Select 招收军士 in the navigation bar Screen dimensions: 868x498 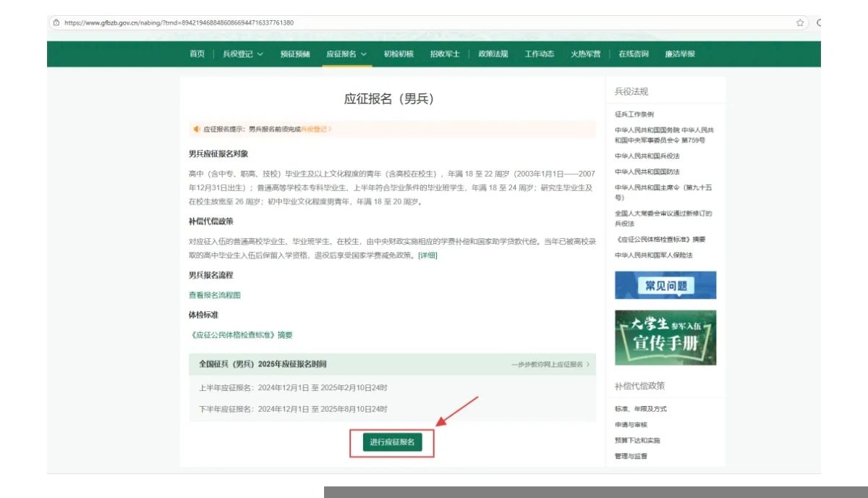click(444, 54)
